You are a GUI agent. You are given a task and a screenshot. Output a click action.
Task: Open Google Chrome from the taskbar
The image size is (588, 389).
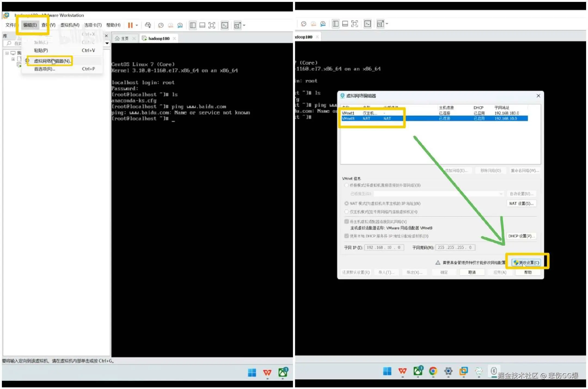tap(433, 371)
